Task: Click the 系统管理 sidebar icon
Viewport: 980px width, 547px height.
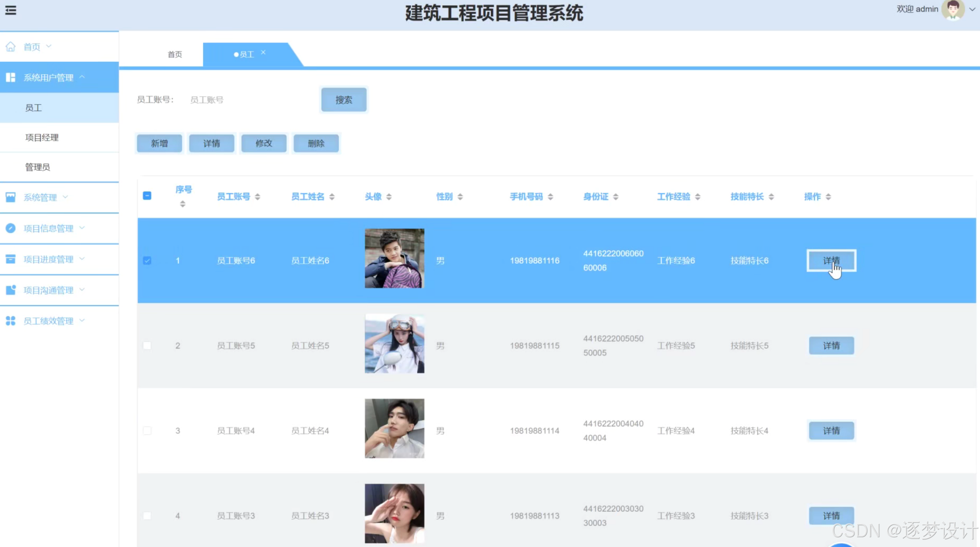Action: [x=11, y=197]
